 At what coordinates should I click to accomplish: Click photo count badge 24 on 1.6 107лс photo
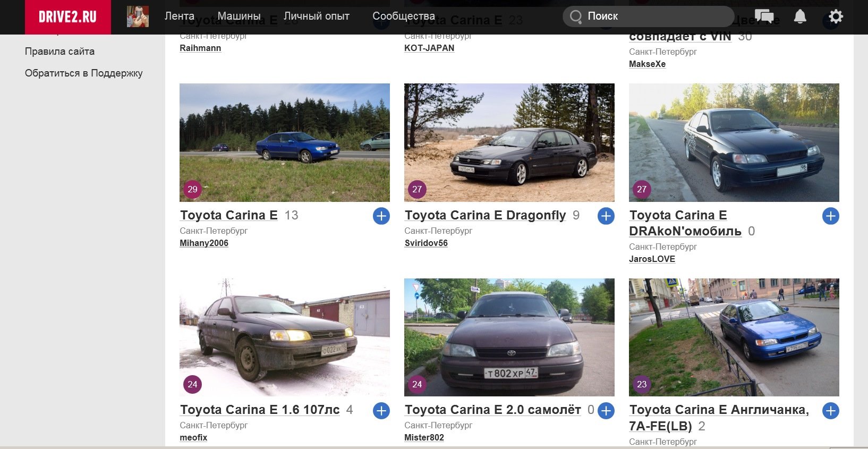click(x=192, y=384)
